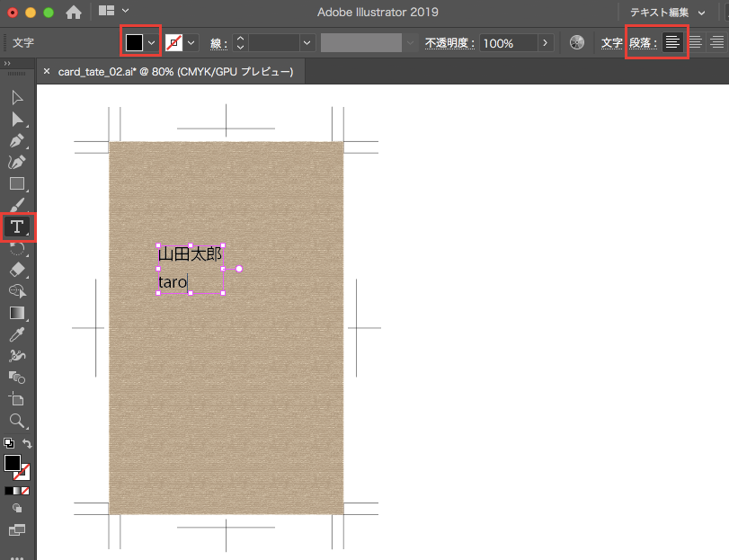Image resolution: width=729 pixels, height=560 pixels.
Task: Set paragraph alignment to center
Action: point(695,42)
